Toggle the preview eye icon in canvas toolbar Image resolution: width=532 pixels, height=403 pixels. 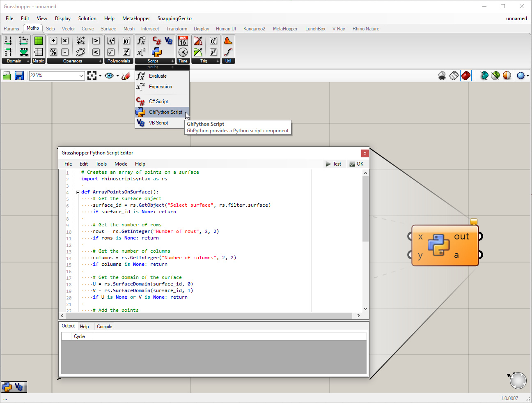[109, 76]
